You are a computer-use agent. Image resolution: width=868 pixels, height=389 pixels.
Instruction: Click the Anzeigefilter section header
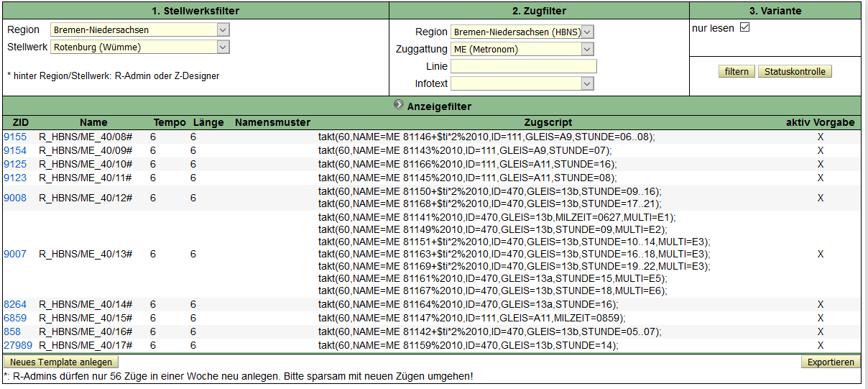(439, 106)
